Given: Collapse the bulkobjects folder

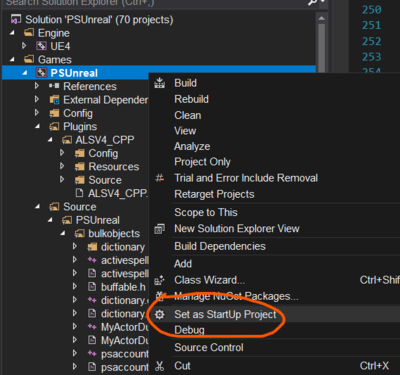Looking at the screenshot, I should [63, 233].
